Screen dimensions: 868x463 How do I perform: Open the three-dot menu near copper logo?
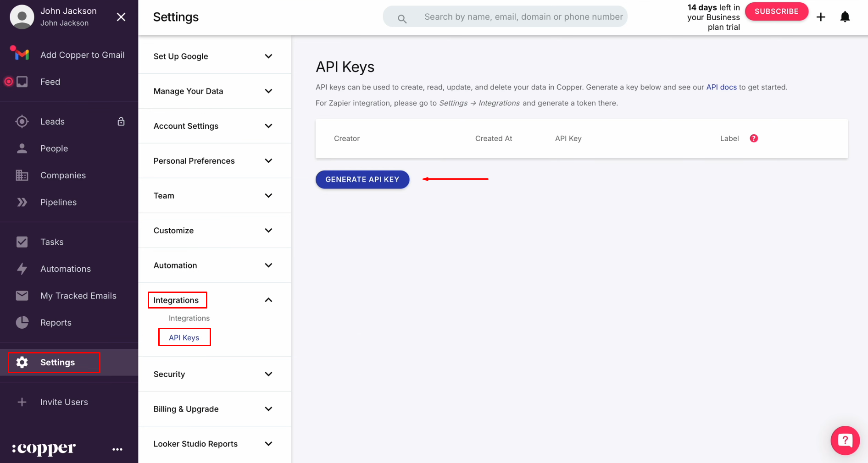[x=117, y=449]
